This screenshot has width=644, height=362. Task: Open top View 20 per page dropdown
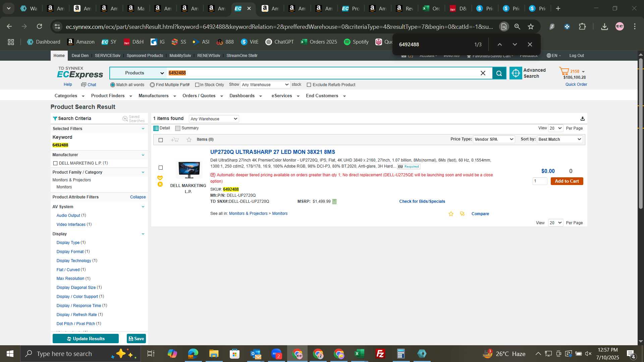[555, 128]
